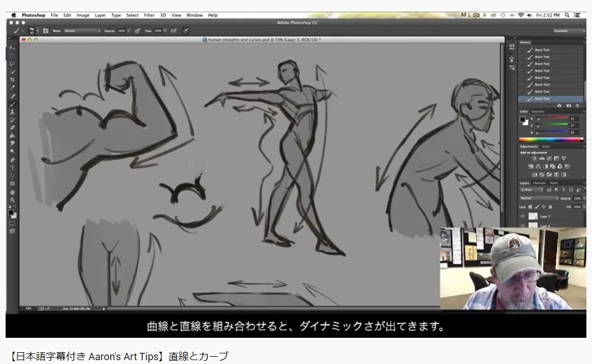Create new document from current history state
Viewport: 592px width, 364px height.
click(559, 105)
